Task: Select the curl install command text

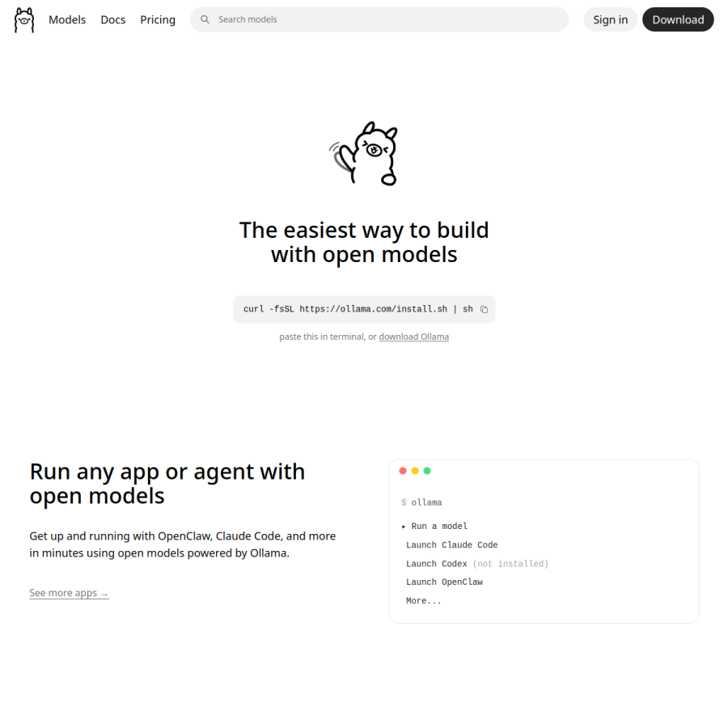Action: [x=358, y=309]
